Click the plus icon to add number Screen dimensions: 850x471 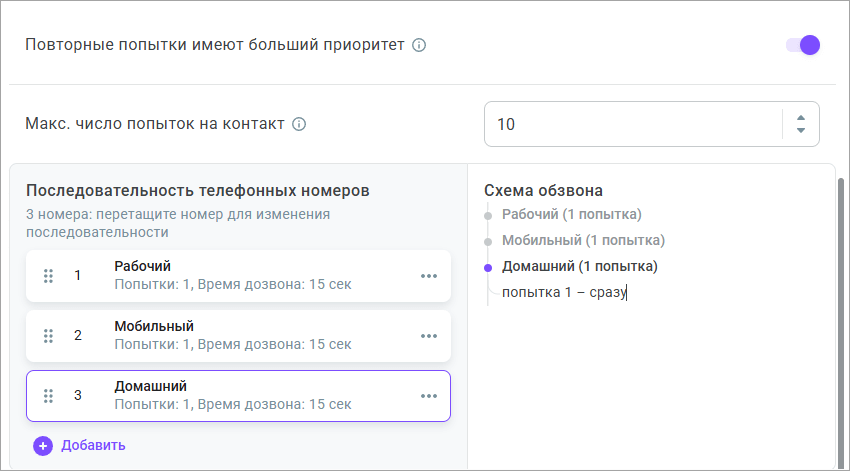(x=43, y=446)
